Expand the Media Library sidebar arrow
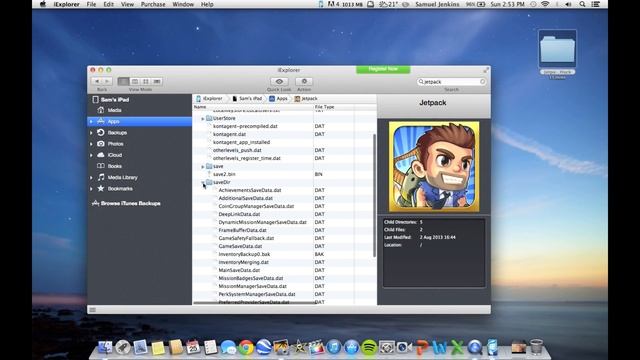This screenshot has height=360, width=640. pyautogui.click(x=91, y=178)
